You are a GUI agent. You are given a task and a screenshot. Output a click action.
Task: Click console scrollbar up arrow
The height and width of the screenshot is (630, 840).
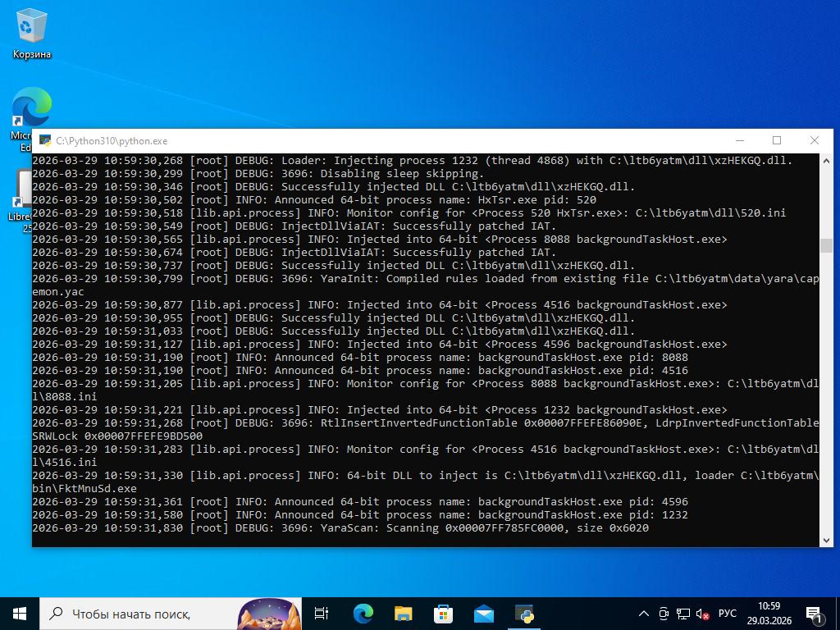tap(826, 161)
